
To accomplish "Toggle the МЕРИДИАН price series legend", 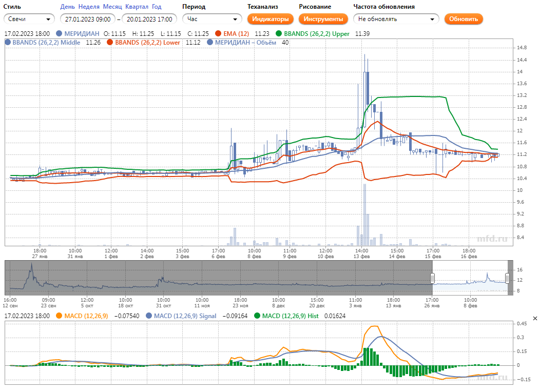I will pyautogui.click(x=59, y=33).
